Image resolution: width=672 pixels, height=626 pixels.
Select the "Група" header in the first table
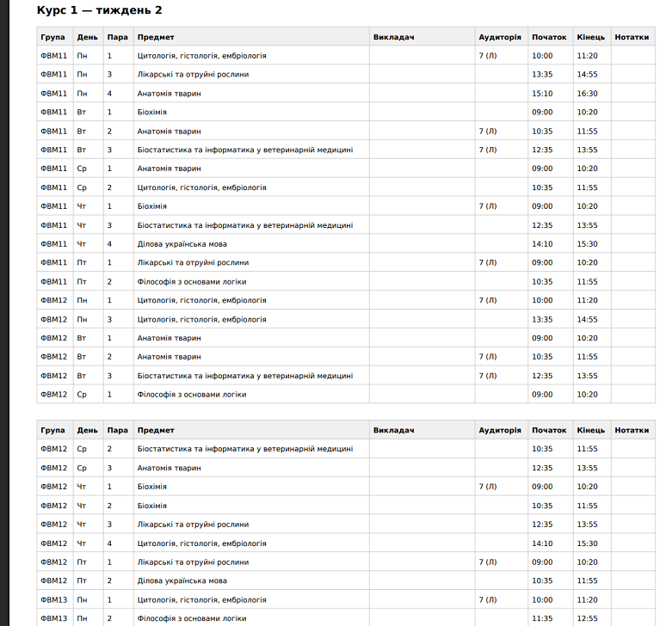[x=52, y=37]
